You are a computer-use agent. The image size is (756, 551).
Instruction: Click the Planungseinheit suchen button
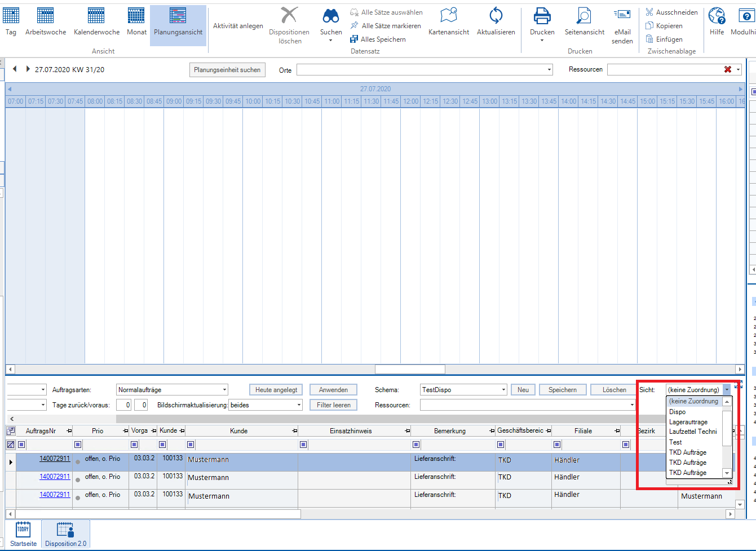point(227,70)
